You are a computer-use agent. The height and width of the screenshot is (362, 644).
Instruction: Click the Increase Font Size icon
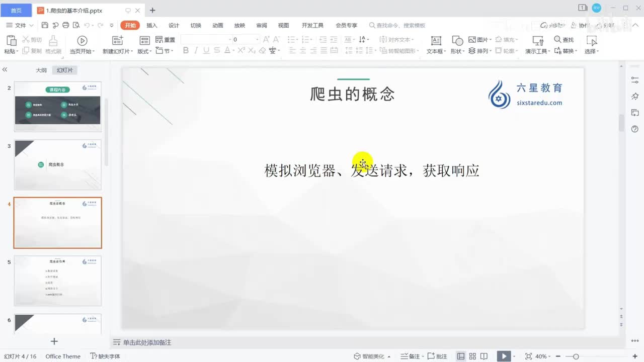pyautogui.click(x=266, y=39)
